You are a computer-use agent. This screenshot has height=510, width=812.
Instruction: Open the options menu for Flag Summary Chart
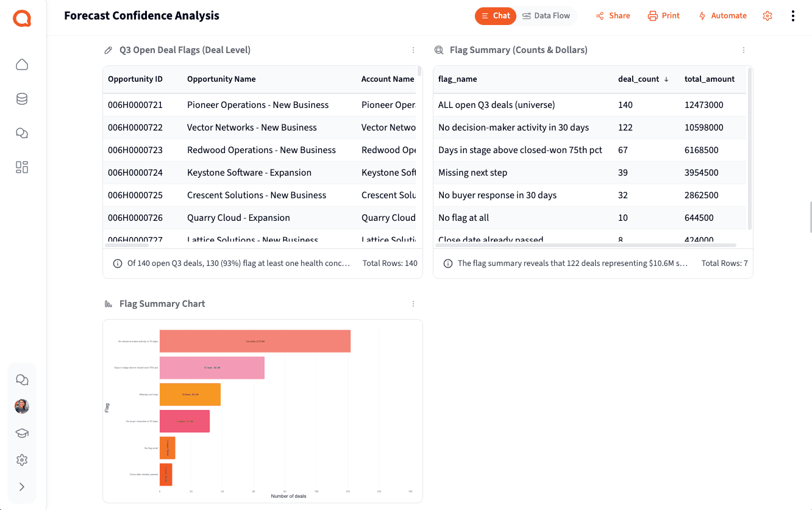click(x=413, y=304)
